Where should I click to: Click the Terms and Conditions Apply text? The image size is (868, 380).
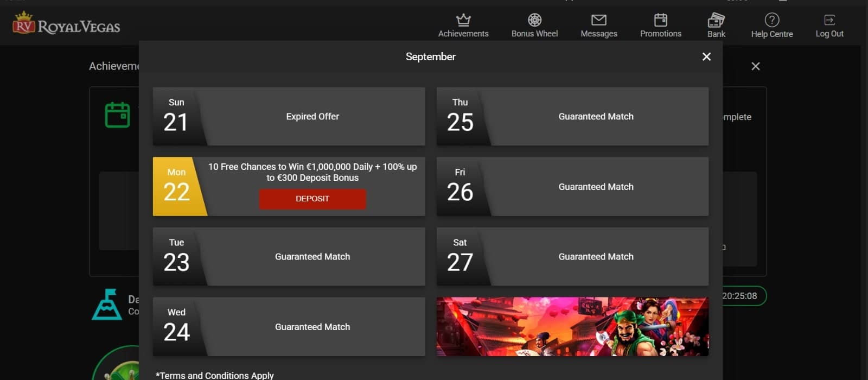click(x=215, y=375)
